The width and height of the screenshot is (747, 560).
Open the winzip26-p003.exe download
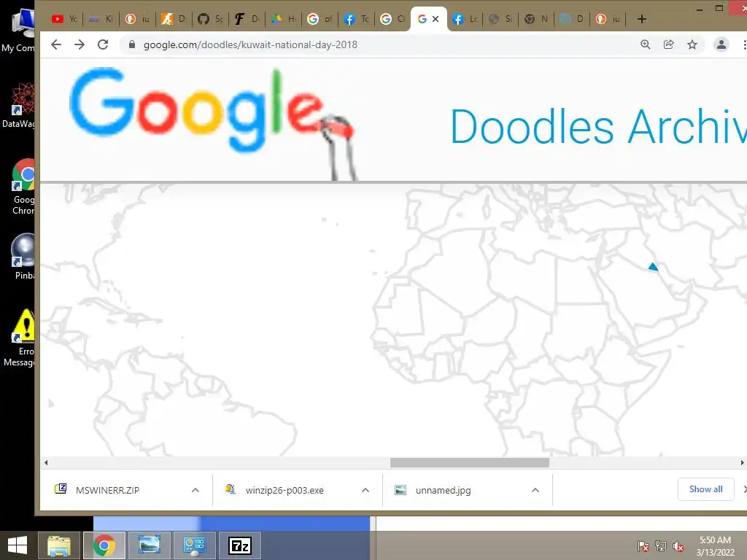click(285, 490)
